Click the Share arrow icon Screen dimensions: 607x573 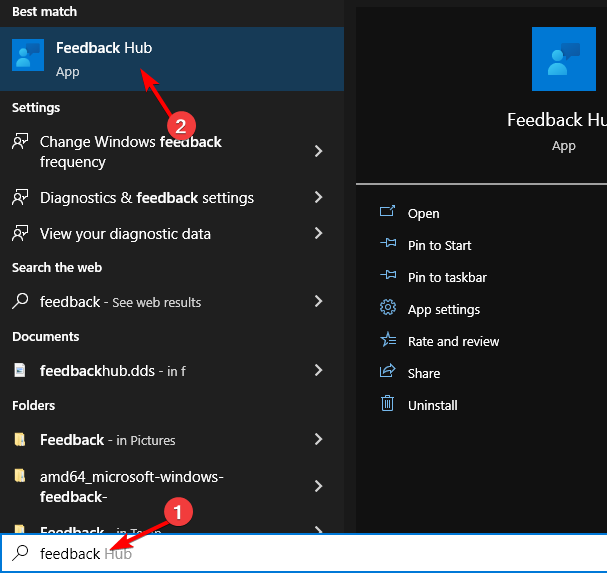[x=388, y=371]
